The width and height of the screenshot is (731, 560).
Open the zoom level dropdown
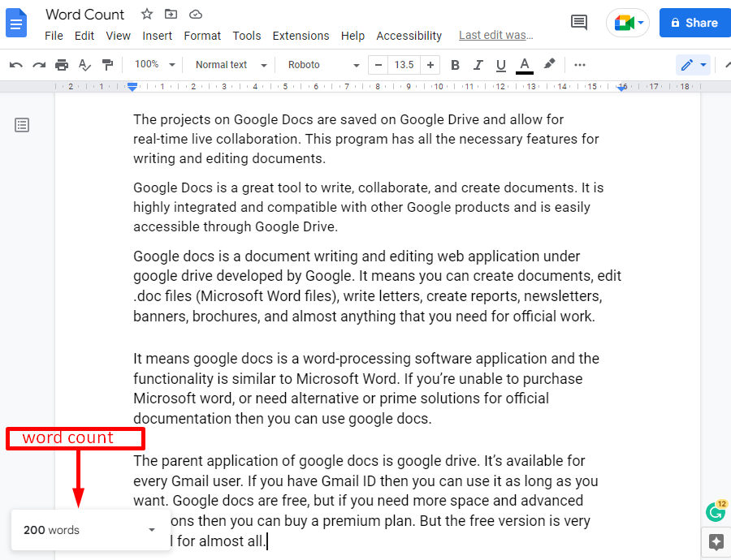pyautogui.click(x=155, y=65)
